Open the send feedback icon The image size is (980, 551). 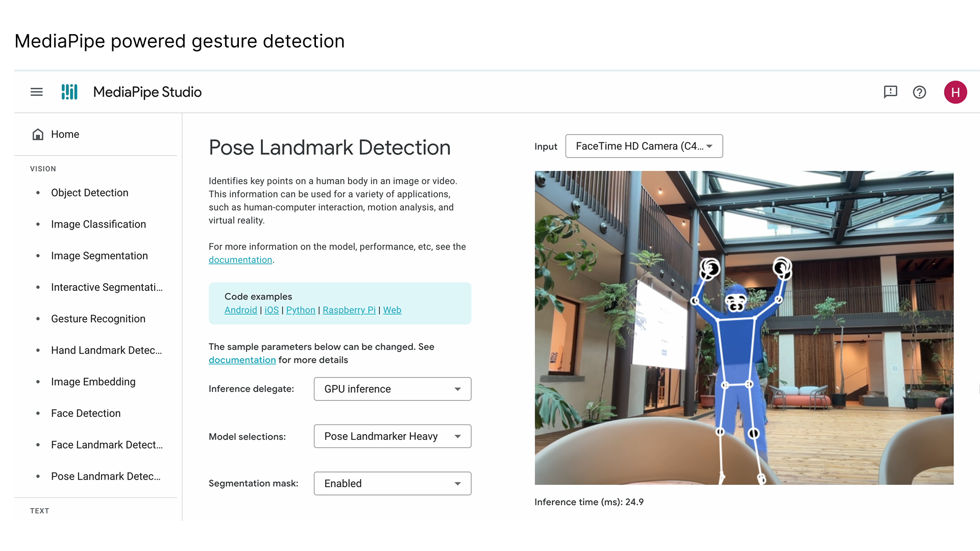(890, 92)
